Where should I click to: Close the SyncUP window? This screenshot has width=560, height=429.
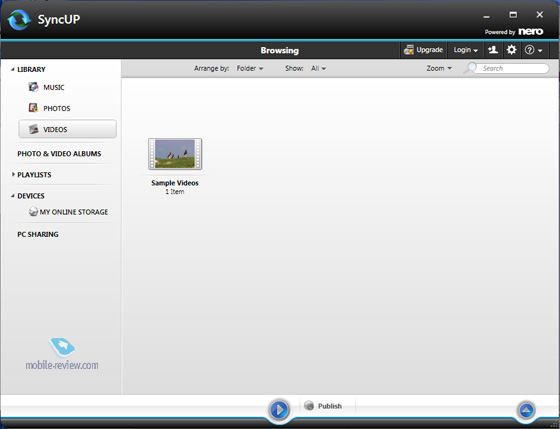[x=540, y=15]
